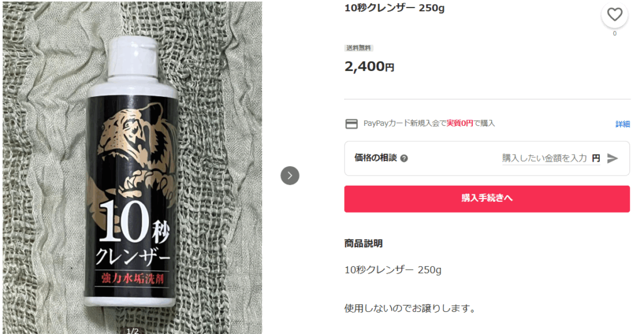This screenshot has width=644, height=334.
Task: Click the 送料無料 free shipping badge
Action: pyautogui.click(x=358, y=48)
